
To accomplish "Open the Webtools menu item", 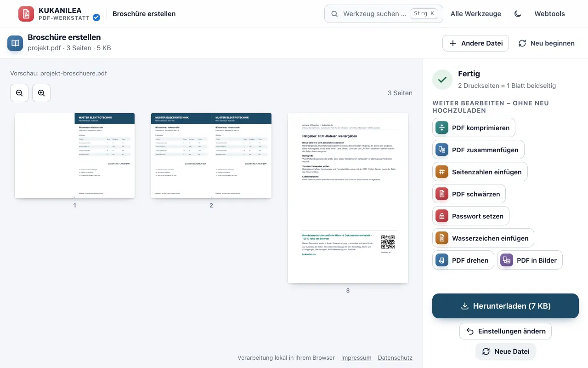I will click(549, 14).
